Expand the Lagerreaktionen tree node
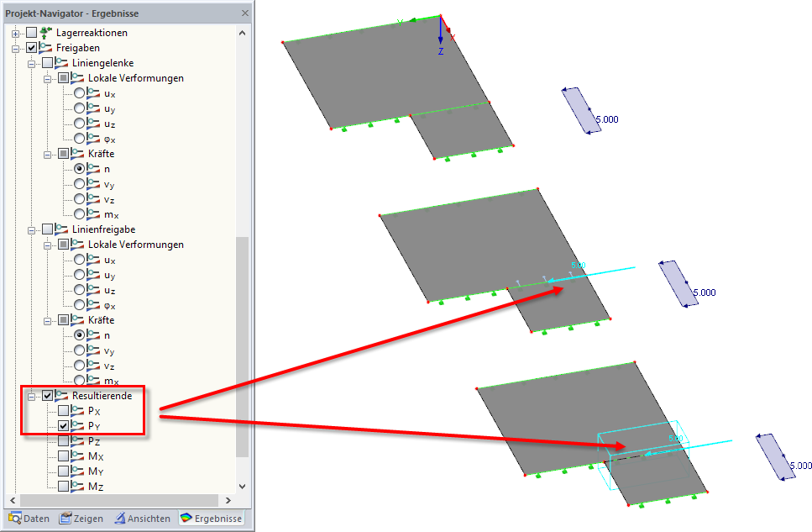Viewport: 812px width, 532px height. point(16,34)
